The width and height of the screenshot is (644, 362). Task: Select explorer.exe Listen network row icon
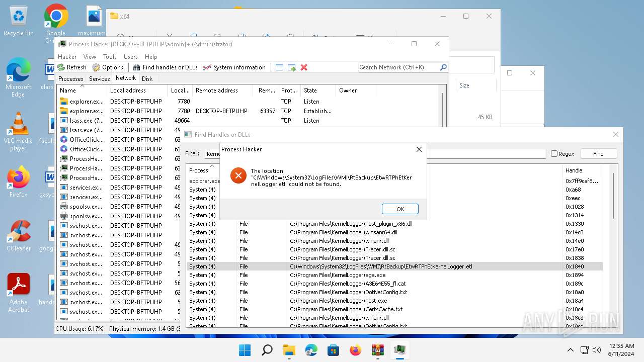tap(63, 102)
